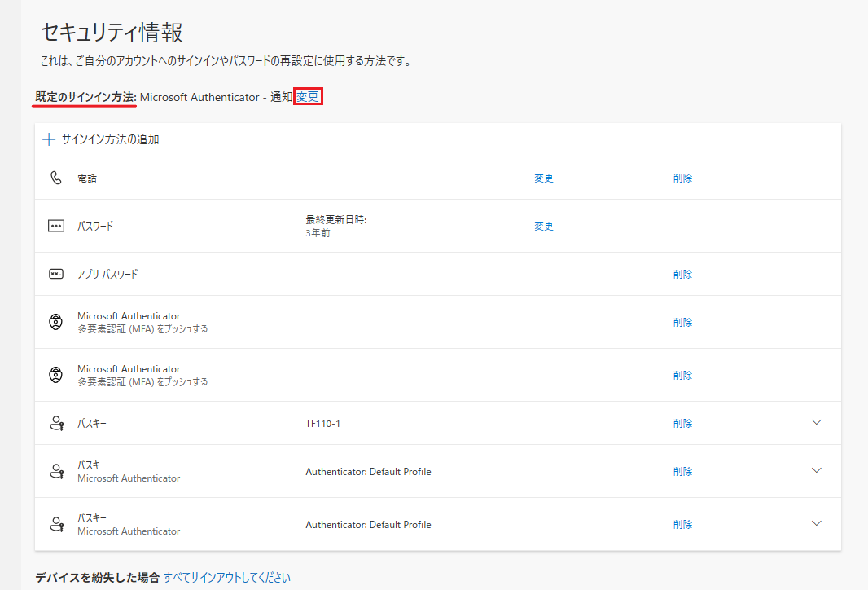Click 変更 for the phone method
The height and width of the screenshot is (590, 868).
click(543, 178)
